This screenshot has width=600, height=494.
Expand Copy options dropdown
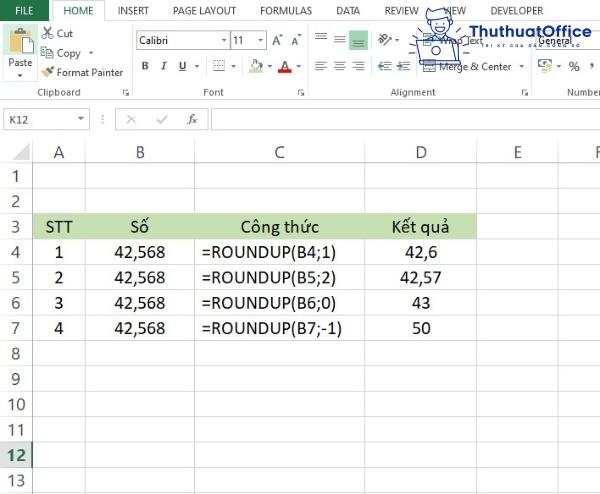[x=91, y=52]
